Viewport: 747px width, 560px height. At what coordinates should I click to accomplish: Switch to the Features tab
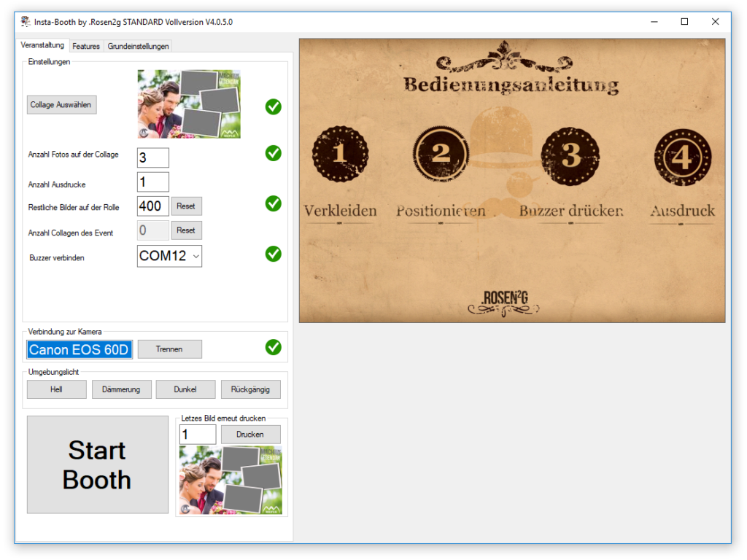click(x=86, y=46)
